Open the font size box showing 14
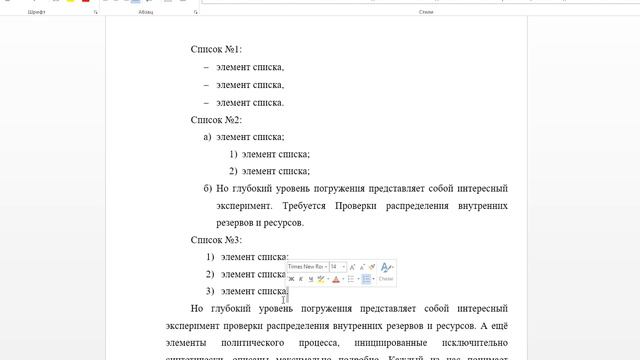 click(x=338, y=267)
